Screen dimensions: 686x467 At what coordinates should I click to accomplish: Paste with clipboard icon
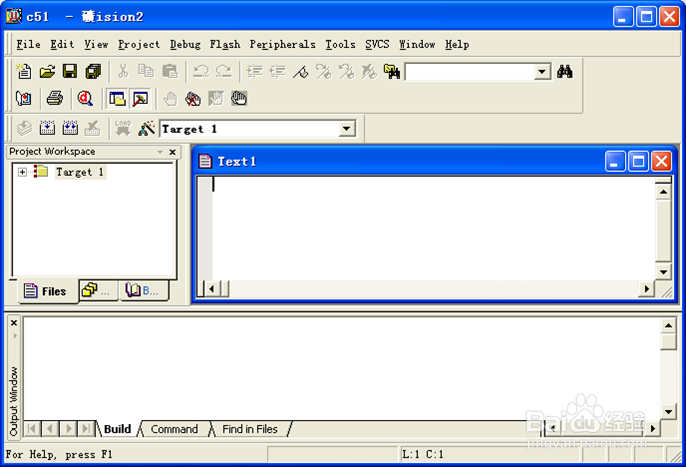[x=170, y=71]
